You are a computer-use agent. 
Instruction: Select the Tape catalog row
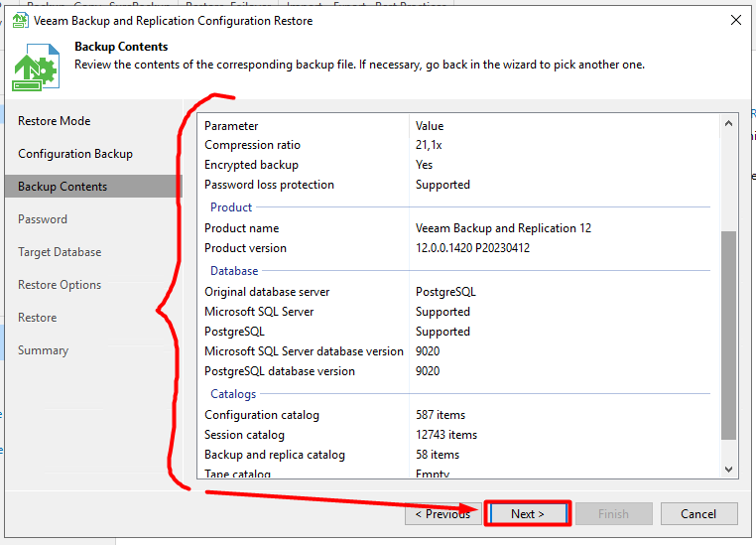[458, 473]
